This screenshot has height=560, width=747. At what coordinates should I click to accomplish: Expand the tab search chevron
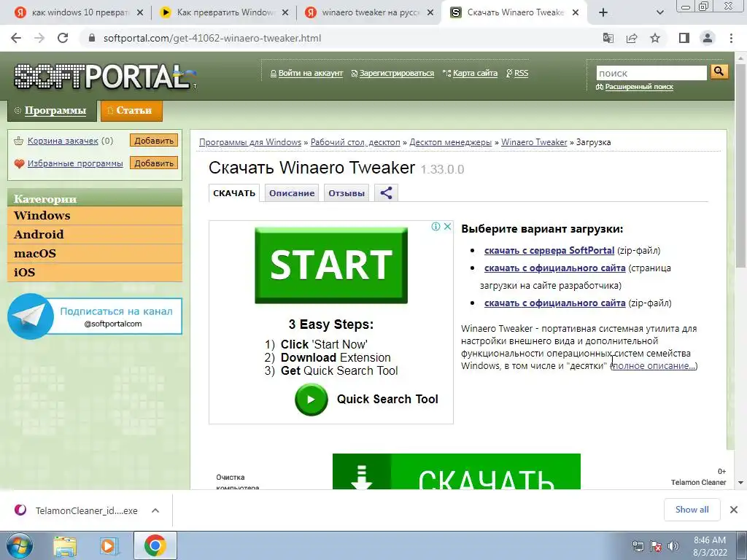(659, 13)
